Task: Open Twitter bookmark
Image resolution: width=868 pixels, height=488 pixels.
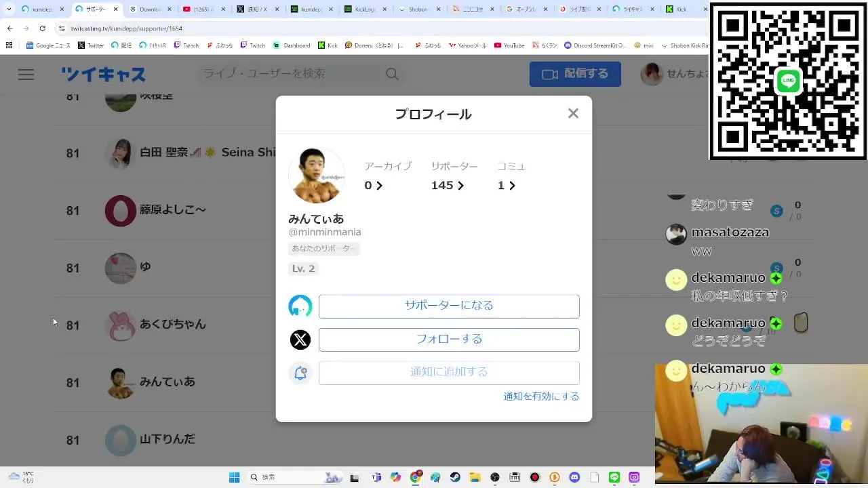Action: pyautogui.click(x=91, y=45)
